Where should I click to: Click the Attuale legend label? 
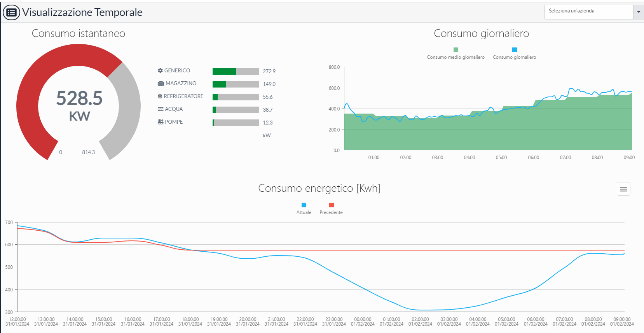tap(304, 212)
